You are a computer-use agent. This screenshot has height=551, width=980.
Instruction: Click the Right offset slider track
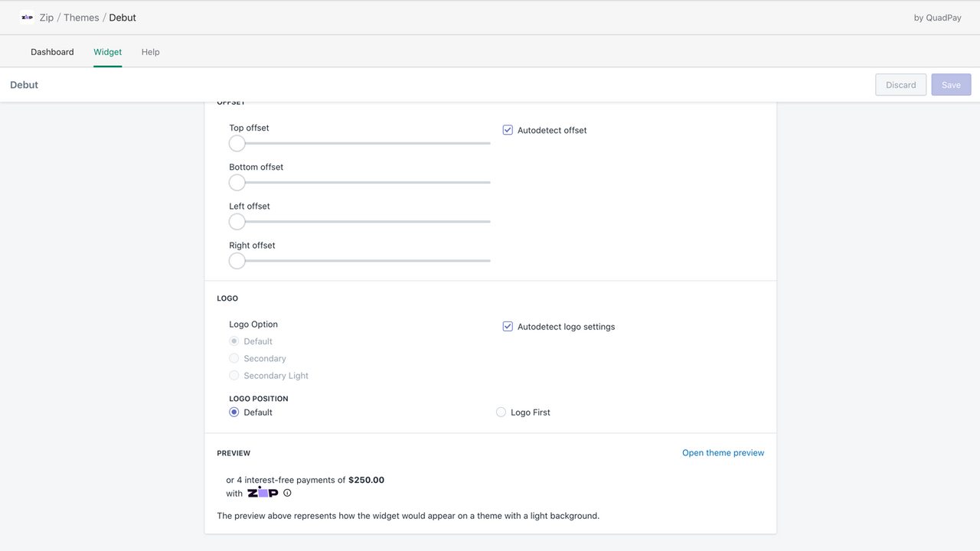pos(360,261)
